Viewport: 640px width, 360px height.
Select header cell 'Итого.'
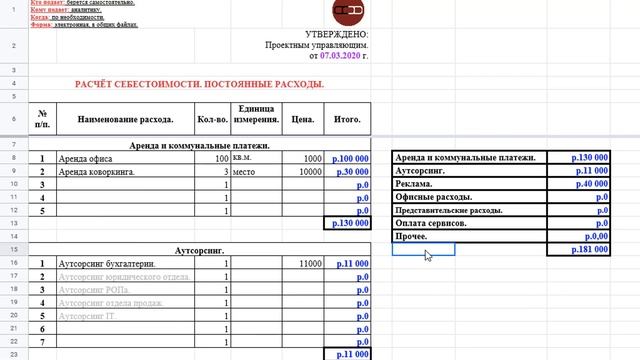347,119
